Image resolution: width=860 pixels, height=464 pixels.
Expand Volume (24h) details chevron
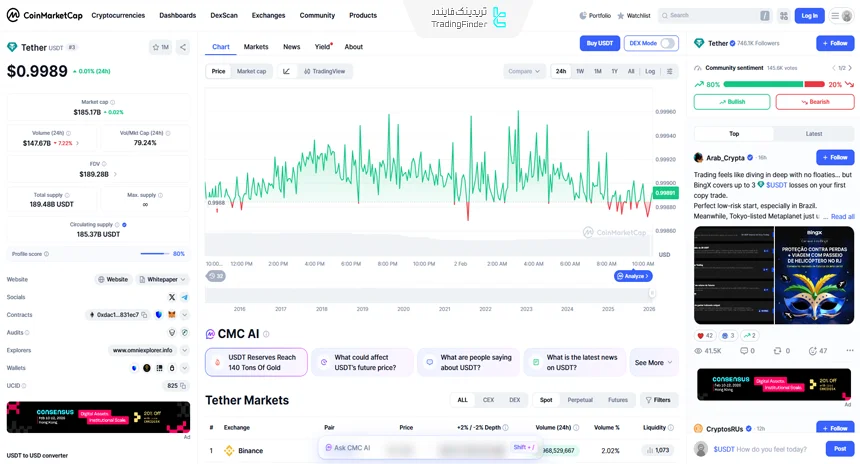77,143
